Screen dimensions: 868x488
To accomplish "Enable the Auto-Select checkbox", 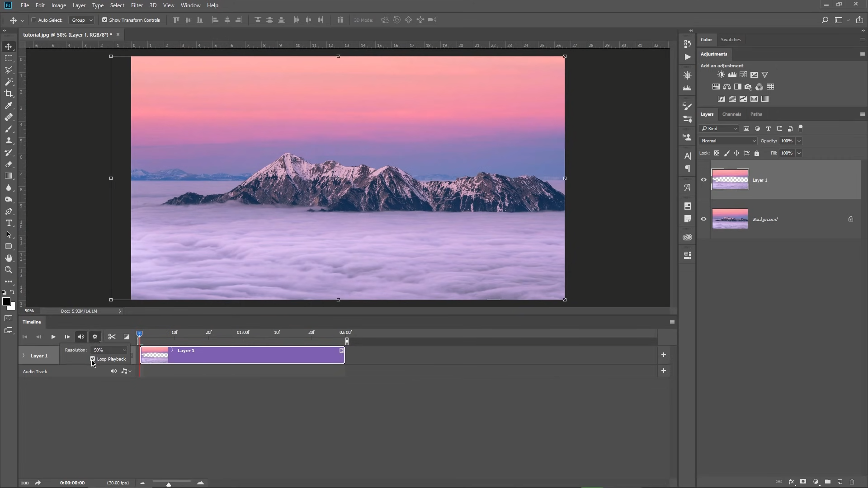I will coord(34,20).
